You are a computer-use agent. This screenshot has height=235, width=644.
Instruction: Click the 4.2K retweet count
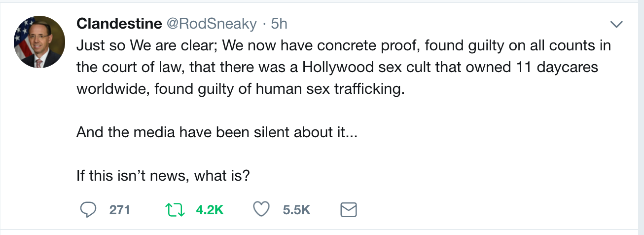pyautogui.click(x=210, y=210)
